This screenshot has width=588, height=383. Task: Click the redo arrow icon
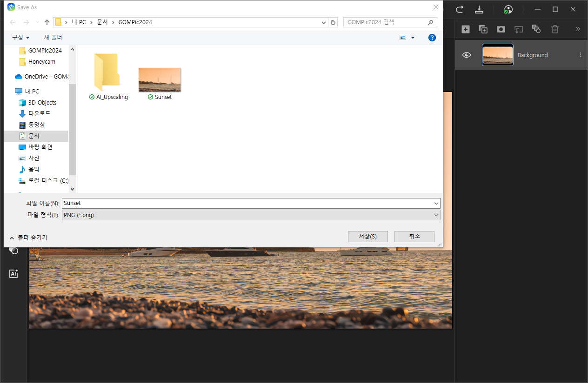click(460, 9)
